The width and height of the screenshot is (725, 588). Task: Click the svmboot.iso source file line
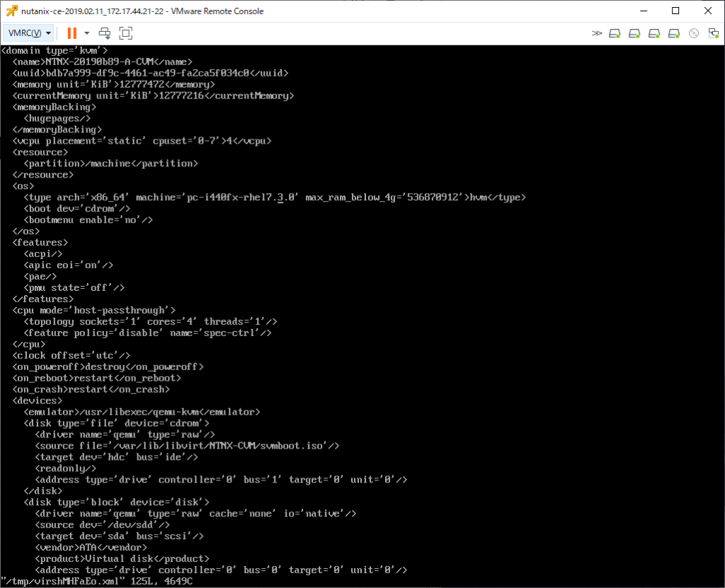click(x=187, y=446)
